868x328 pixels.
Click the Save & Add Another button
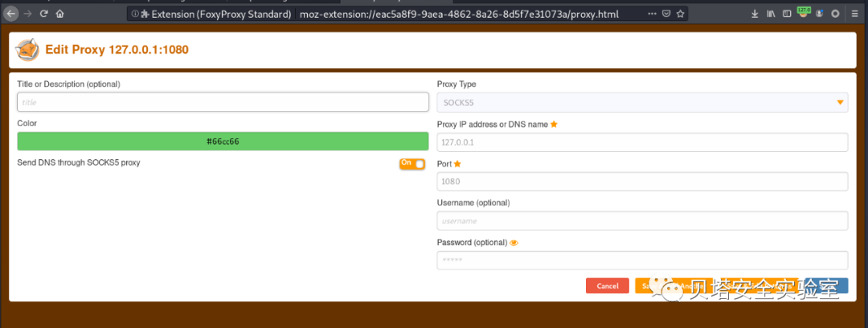[674, 286]
